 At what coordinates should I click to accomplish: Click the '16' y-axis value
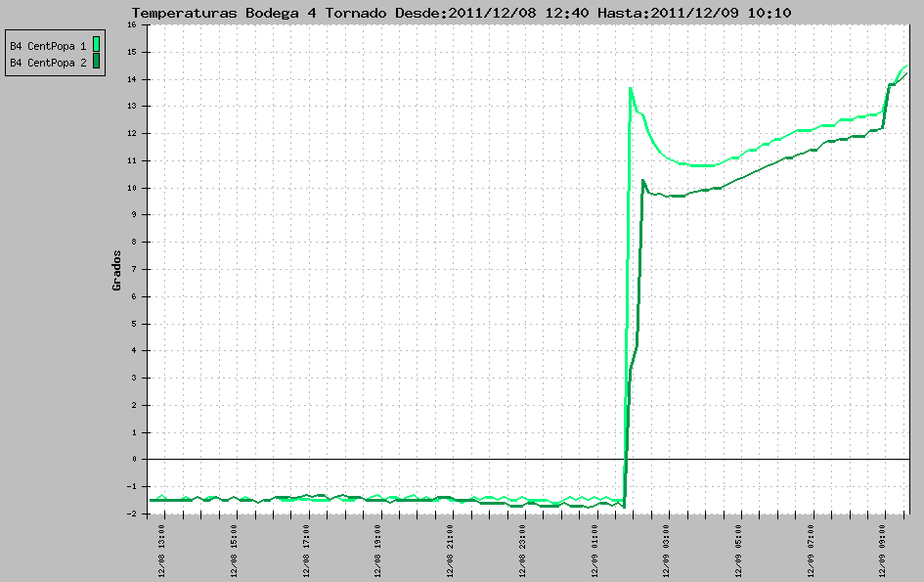coord(131,24)
